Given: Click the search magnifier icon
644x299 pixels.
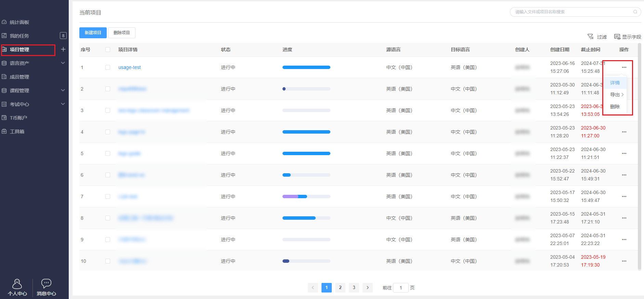Looking at the screenshot, I should (x=635, y=12).
